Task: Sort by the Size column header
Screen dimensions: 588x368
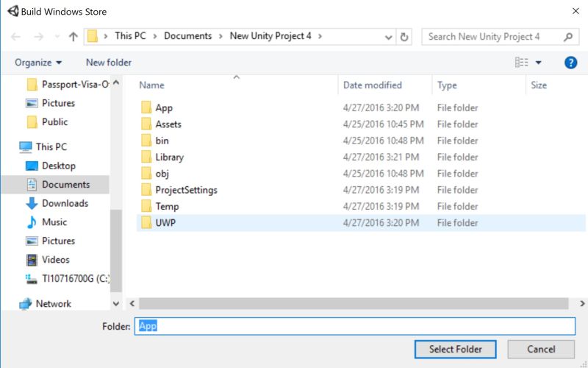Action: (539, 85)
